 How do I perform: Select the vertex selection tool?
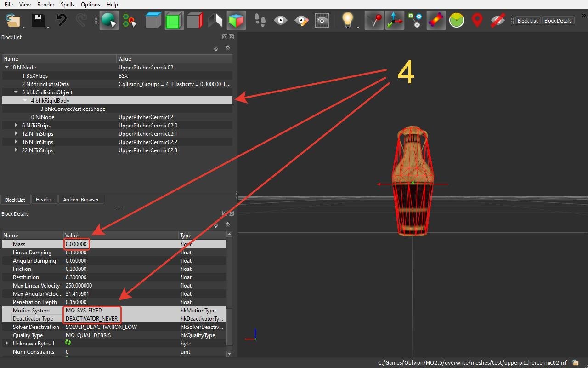coord(130,21)
